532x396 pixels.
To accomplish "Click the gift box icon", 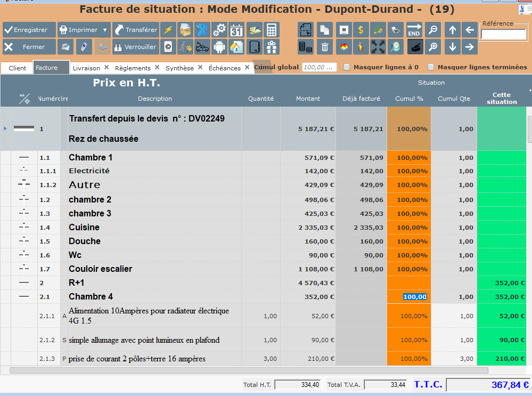I will (272, 47).
